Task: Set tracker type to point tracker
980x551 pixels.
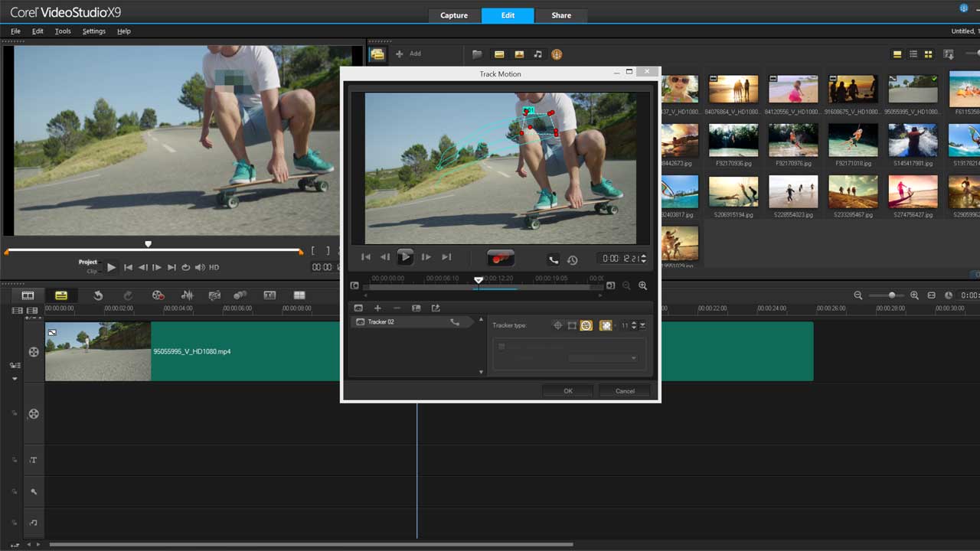Action: tap(557, 325)
